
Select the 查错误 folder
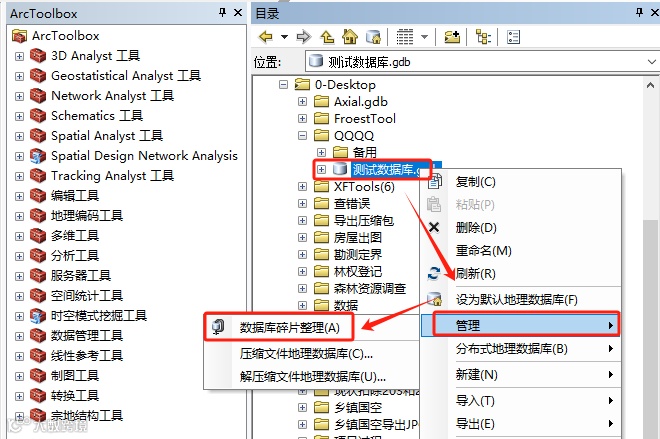[352, 204]
